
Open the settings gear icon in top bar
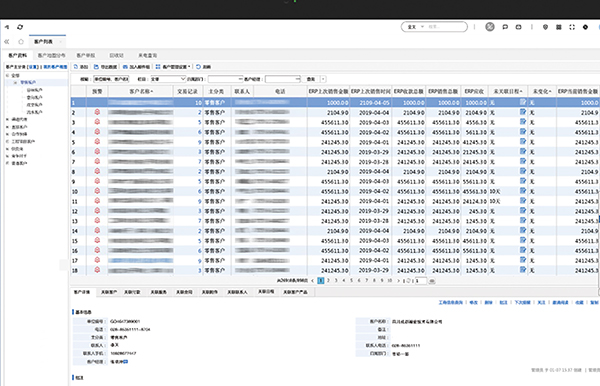tap(585, 27)
